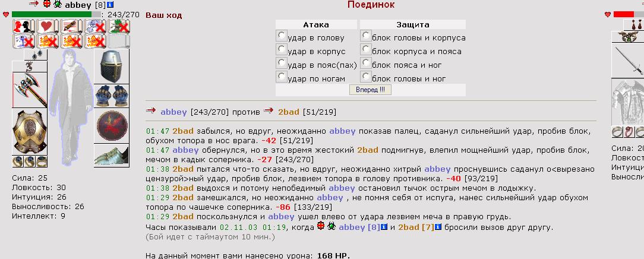This screenshot has width=644, height=259.
Task: Select defense 'блок корпуса и пояса'
Action: coord(365,49)
